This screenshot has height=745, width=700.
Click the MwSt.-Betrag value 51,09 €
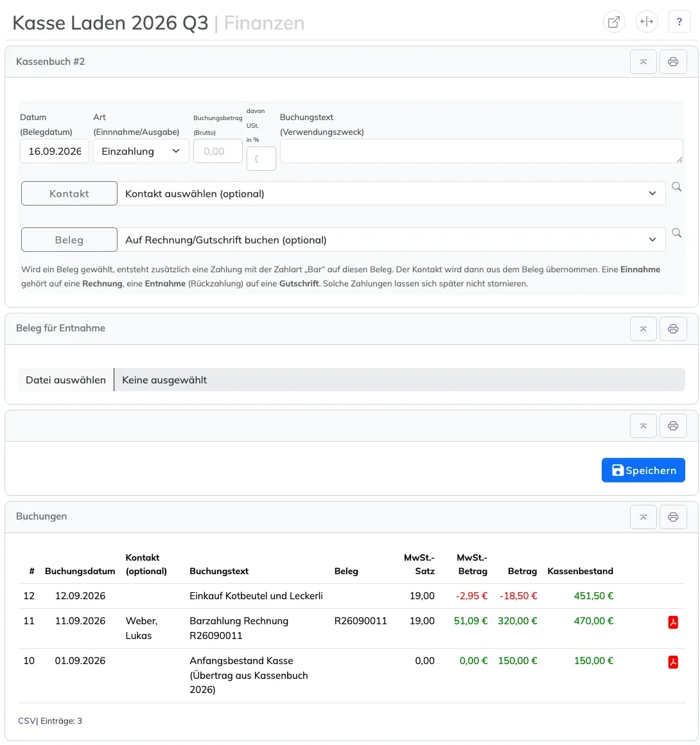(x=471, y=621)
